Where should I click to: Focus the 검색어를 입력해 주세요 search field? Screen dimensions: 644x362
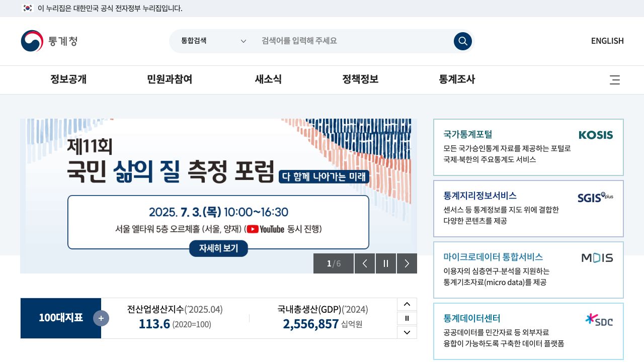tap(352, 41)
